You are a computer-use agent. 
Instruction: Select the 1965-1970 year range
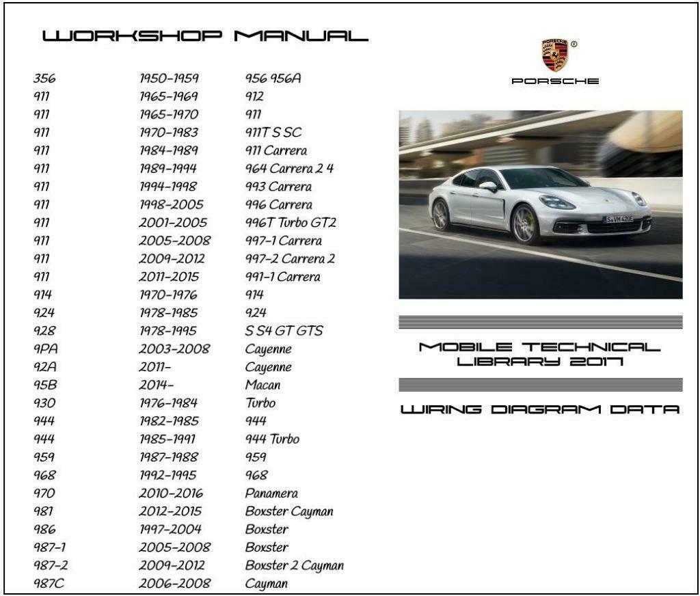(x=169, y=114)
